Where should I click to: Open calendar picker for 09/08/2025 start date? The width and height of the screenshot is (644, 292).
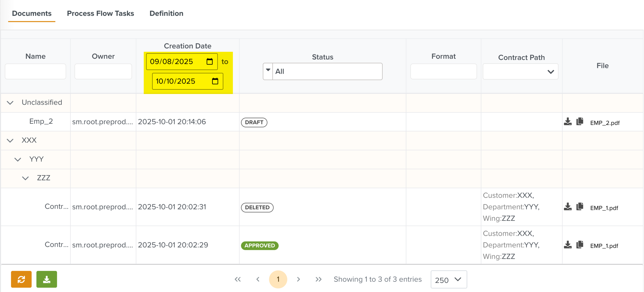[209, 62]
